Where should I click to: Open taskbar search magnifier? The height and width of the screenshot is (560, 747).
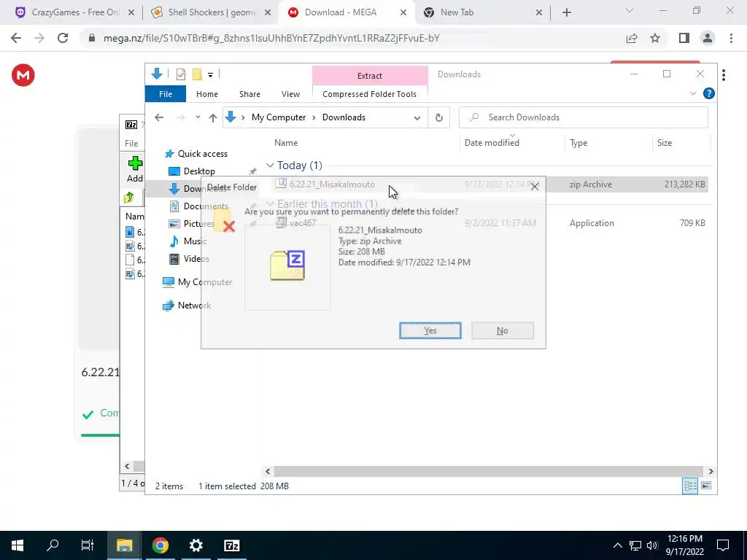tap(53, 545)
